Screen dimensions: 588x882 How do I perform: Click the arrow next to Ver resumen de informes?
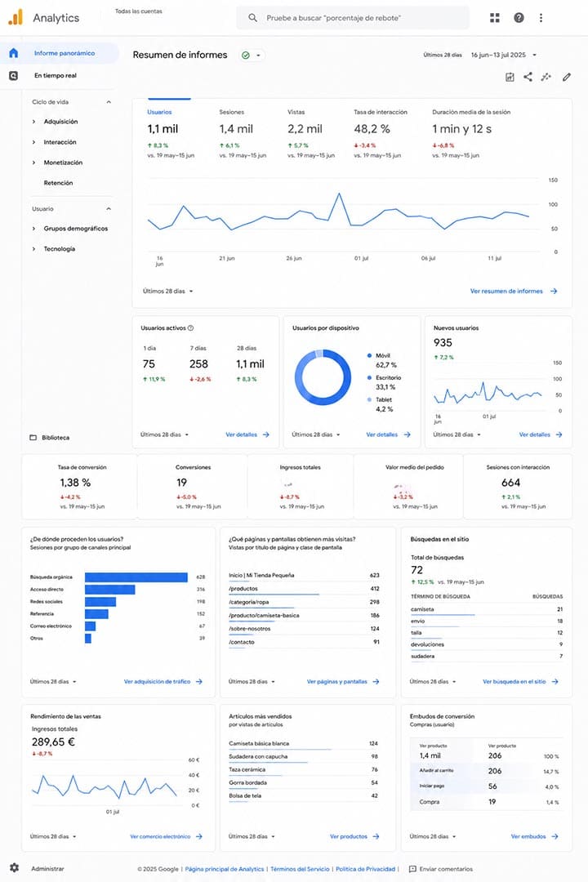pyautogui.click(x=554, y=292)
